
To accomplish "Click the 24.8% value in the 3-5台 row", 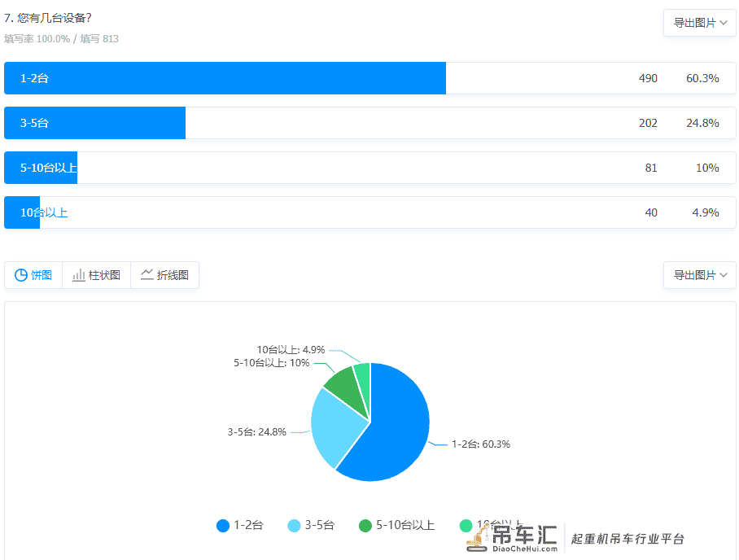I will click(x=702, y=123).
